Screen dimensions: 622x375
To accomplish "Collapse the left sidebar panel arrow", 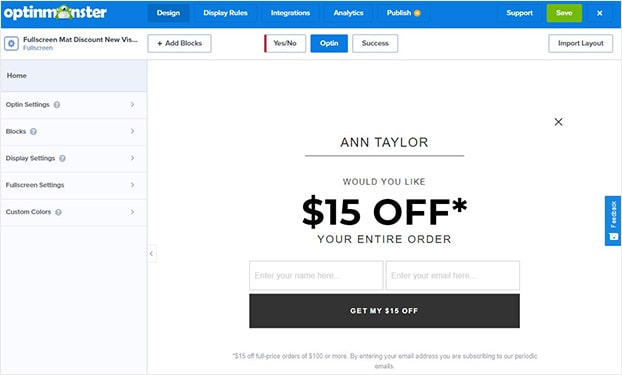I will pyautogui.click(x=152, y=254).
